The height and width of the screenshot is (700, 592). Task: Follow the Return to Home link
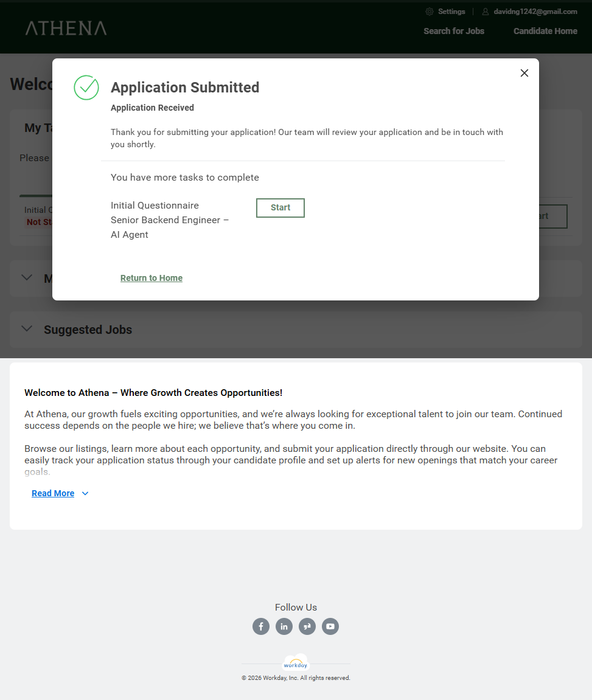(151, 278)
